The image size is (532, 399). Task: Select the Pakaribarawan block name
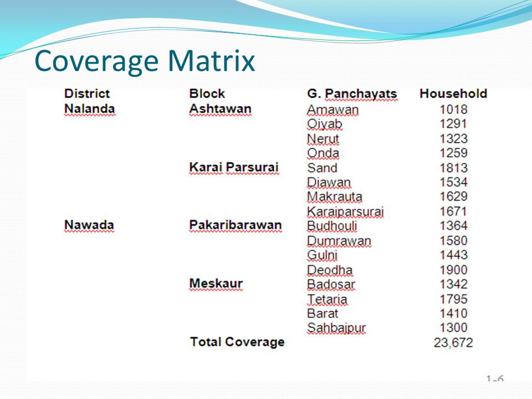(236, 225)
